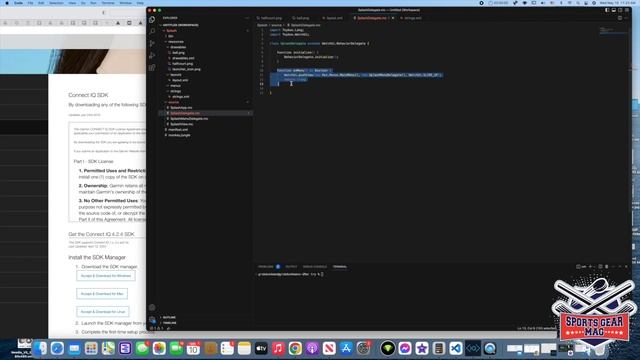Open manifest.xml in the explorer
Viewport: 640px width, 360px height.
[178, 130]
